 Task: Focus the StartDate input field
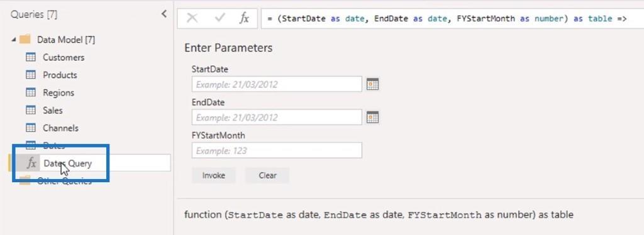click(x=277, y=84)
